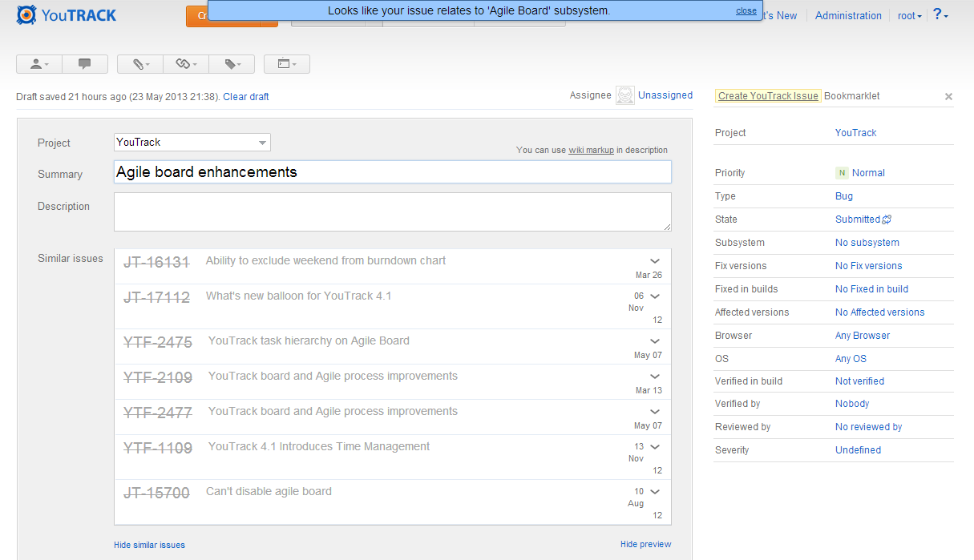Open the command window toolbar menu
The width and height of the screenshot is (974, 560).
click(x=287, y=64)
